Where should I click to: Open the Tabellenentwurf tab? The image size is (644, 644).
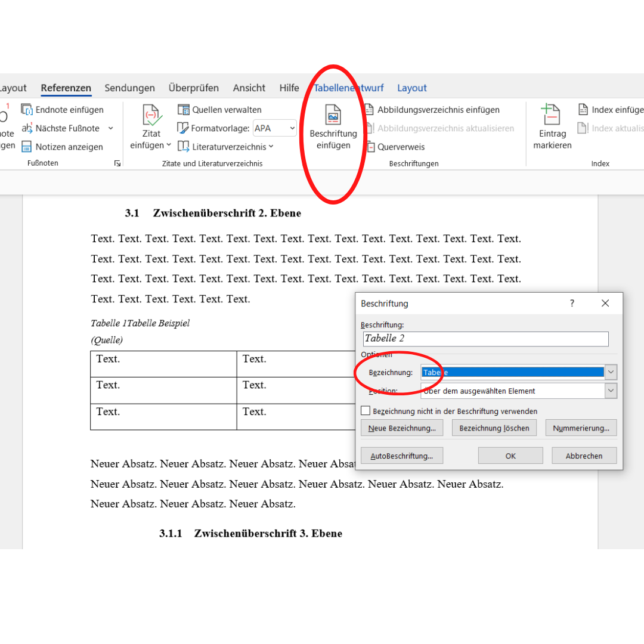click(349, 88)
